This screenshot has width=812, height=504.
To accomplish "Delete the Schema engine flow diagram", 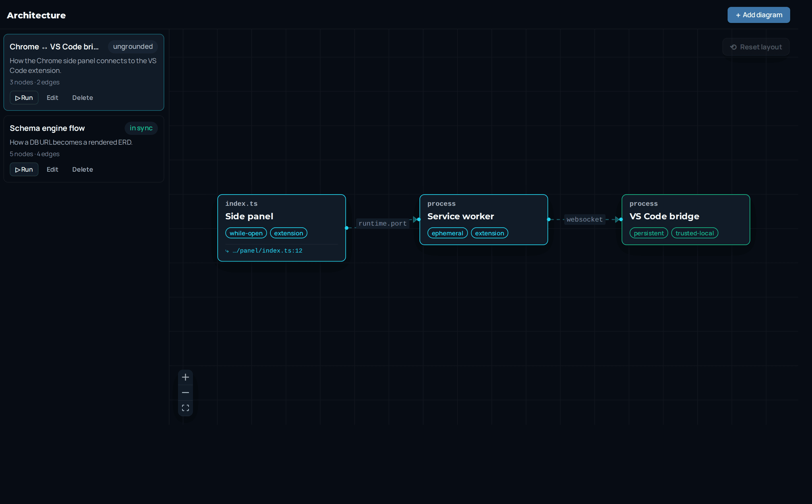I will pyautogui.click(x=83, y=169).
